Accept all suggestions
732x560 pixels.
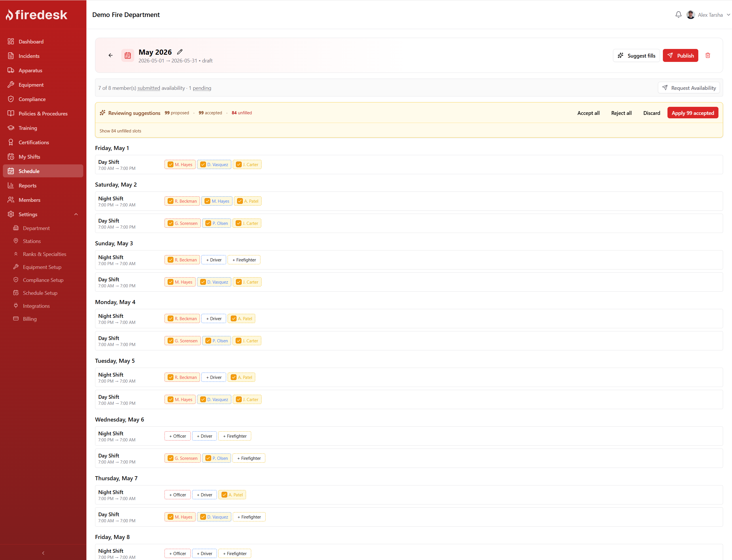(588, 113)
